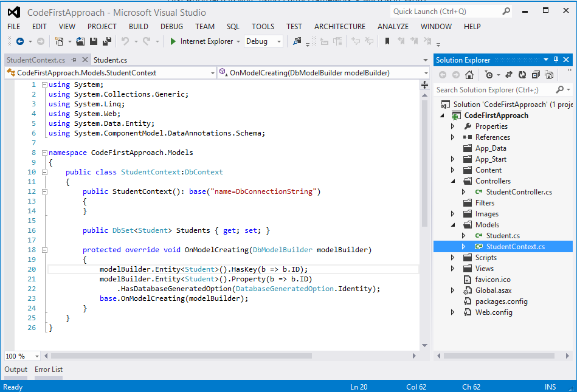Expand the References node
Viewport: 577px width, 392px height.
(452, 137)
